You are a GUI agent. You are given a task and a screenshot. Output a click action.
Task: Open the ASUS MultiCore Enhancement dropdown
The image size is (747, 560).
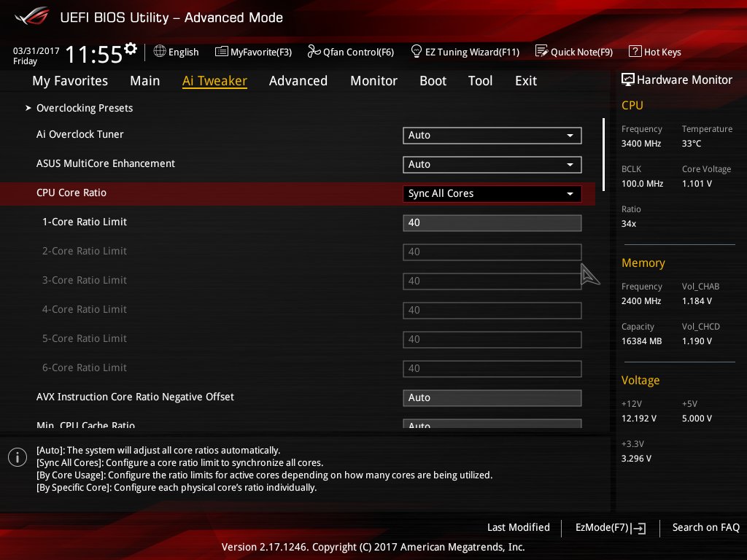click(x=492, y=164)
